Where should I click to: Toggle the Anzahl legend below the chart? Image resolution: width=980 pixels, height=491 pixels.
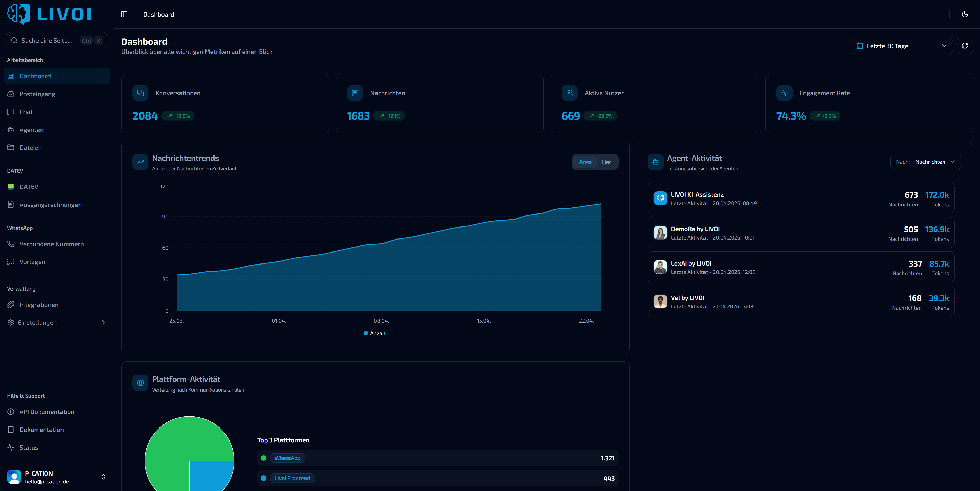coord(375,333)
